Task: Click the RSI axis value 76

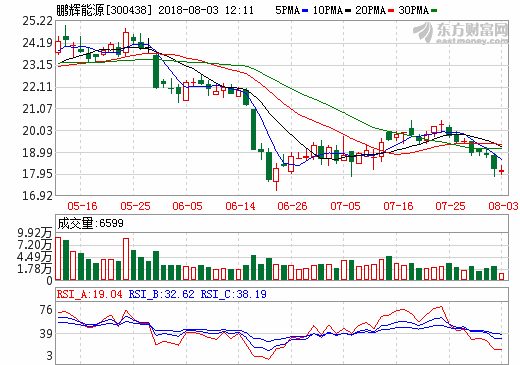Action: (x=46, y=310)
